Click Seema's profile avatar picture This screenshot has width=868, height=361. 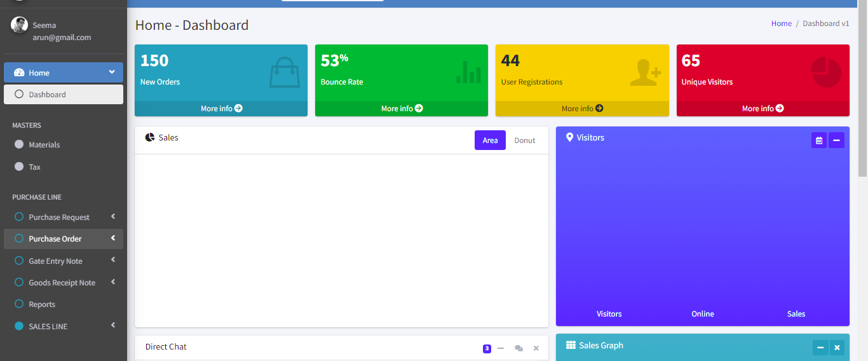point(19,25)
